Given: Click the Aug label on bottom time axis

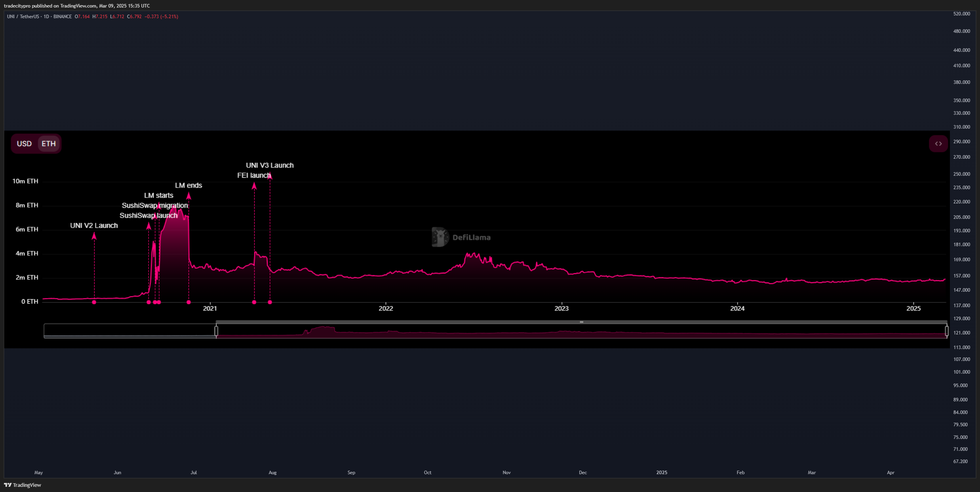Looking at the screenshot, I should pyautogui.click(x=272, y=473).
